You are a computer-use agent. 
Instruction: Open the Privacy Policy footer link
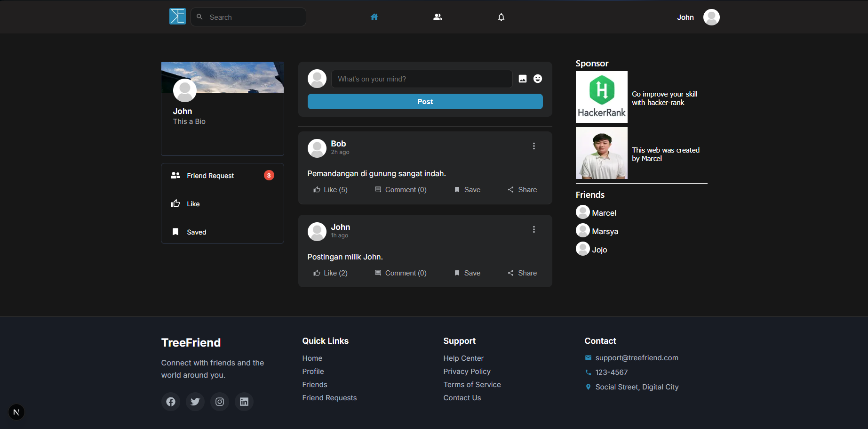(467, 372)
